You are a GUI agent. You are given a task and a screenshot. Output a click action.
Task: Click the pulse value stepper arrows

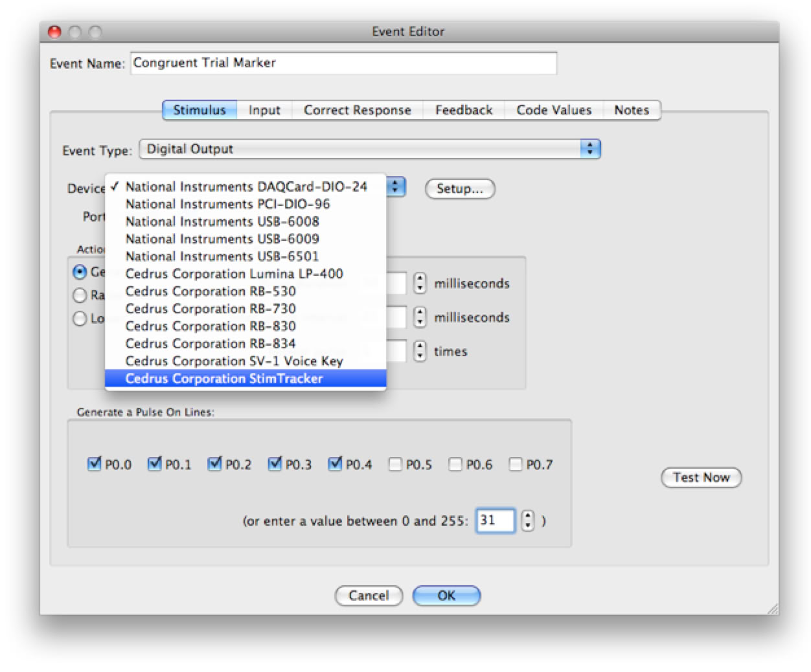pyautogui.click(x=528, y=521)
